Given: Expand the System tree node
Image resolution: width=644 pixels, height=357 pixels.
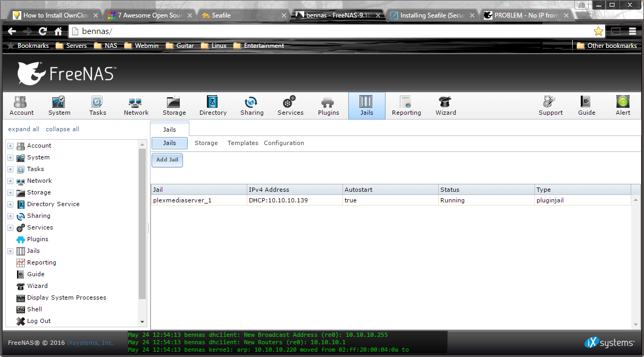Looking at the screenshot, I should [10, 158].
